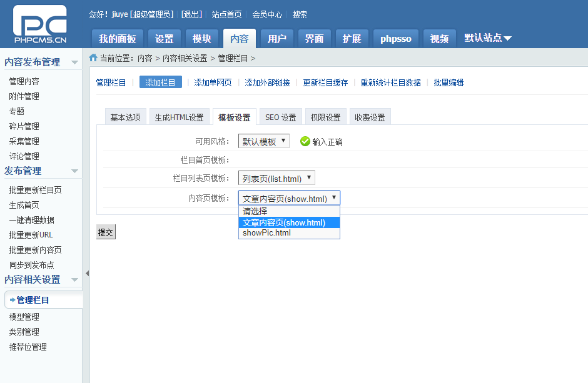Viewport: 588px width, 383px height.
Task: Click the 退出 logout link
Action: 192,14
